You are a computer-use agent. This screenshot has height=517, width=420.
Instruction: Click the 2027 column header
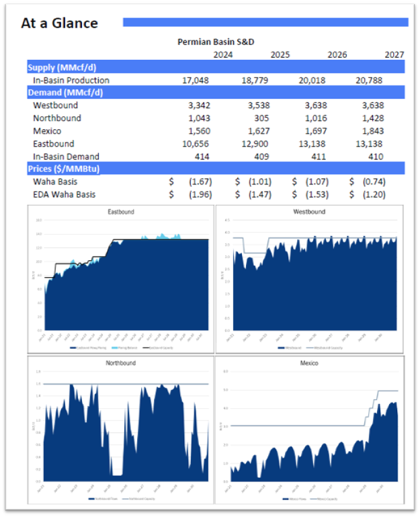tap(394, 54)
